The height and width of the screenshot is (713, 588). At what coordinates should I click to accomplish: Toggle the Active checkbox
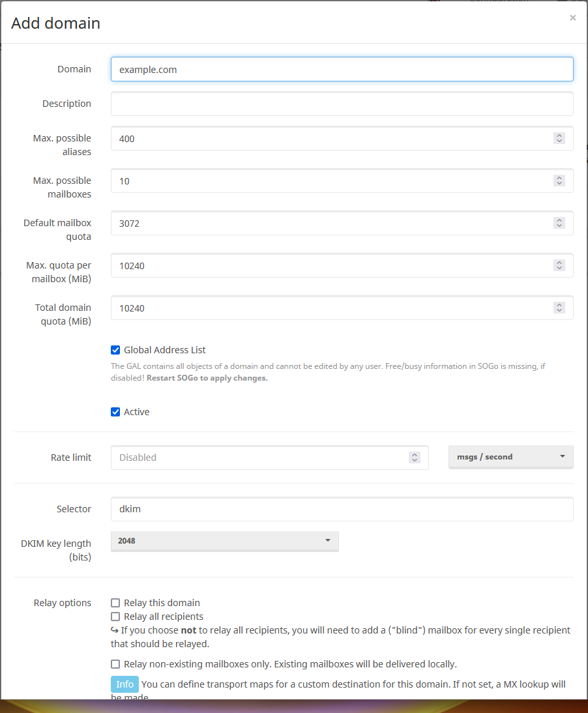115,412
